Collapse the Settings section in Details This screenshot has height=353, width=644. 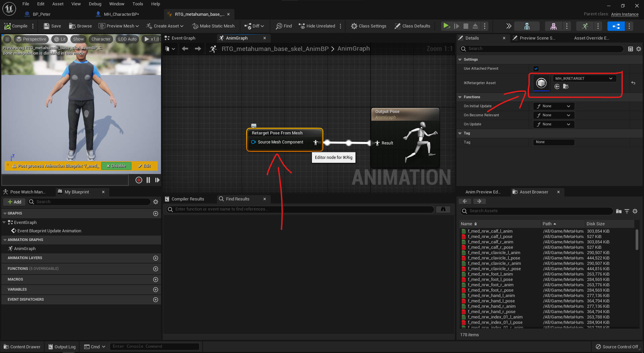tap(460, 60)
